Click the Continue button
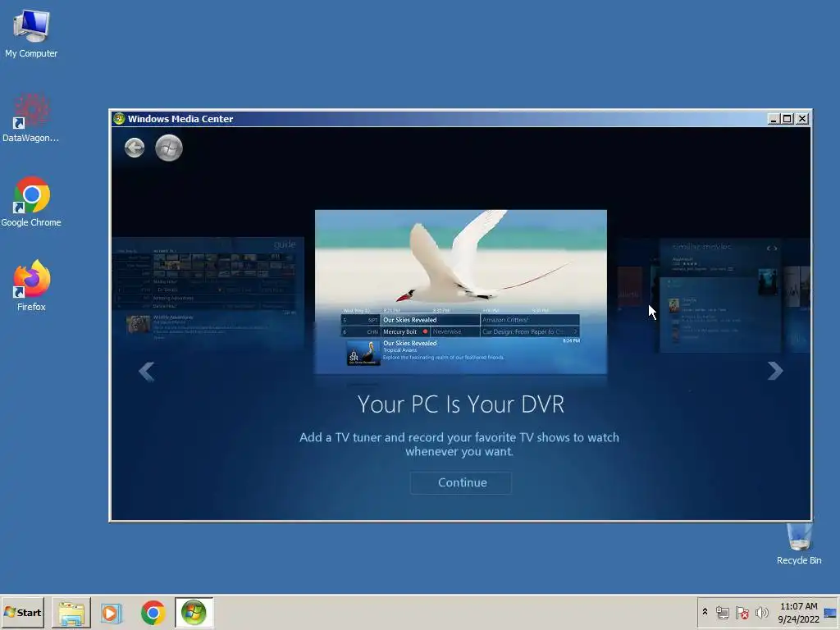This screenshot has width=840, height=630. click(x=461, y=482)
